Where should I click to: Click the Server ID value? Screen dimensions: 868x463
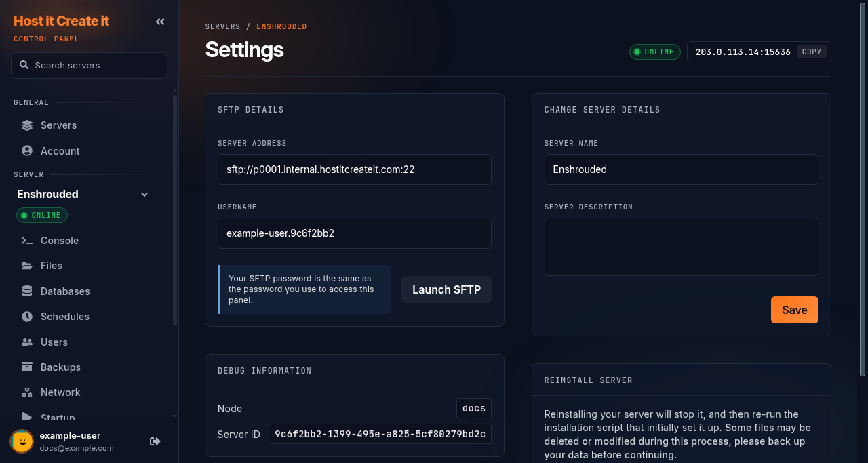(x=380, y=434)
